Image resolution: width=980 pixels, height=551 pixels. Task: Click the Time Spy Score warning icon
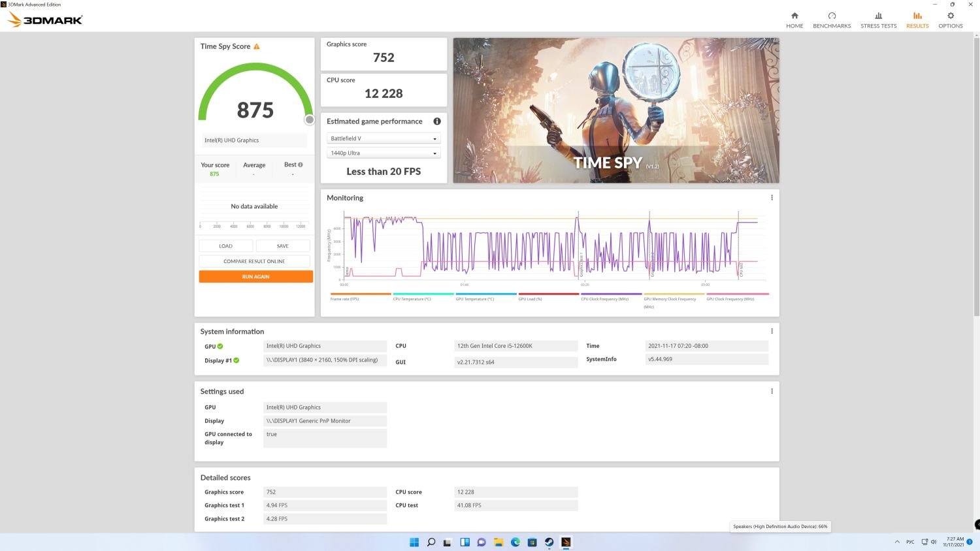point(257,46)
